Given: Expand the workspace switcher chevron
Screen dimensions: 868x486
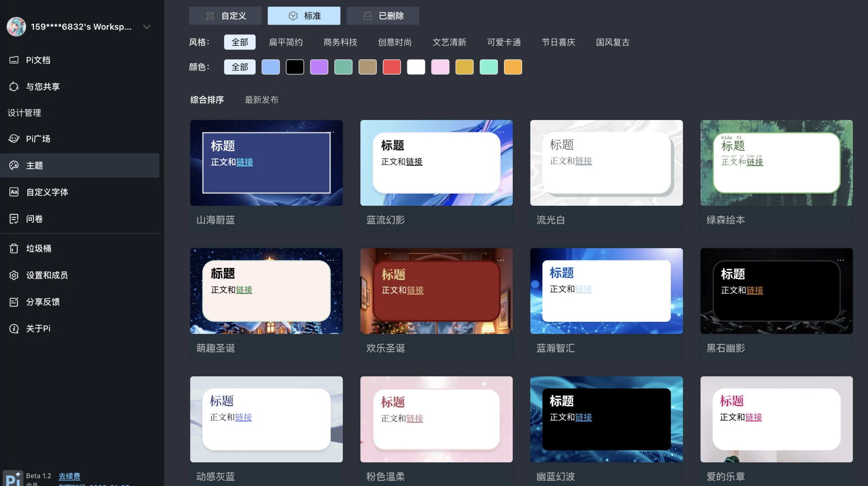Looking at the screenshot, I should pos(147,27).
